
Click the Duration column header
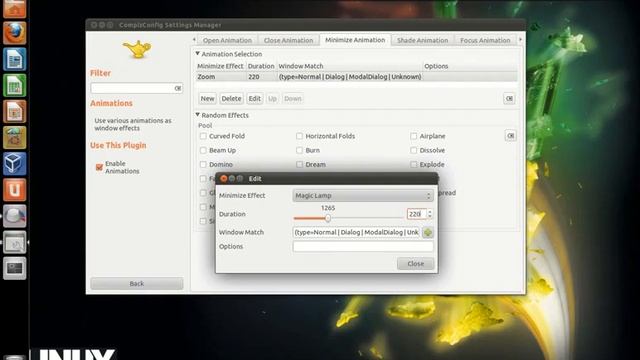(x=261, y=66)
